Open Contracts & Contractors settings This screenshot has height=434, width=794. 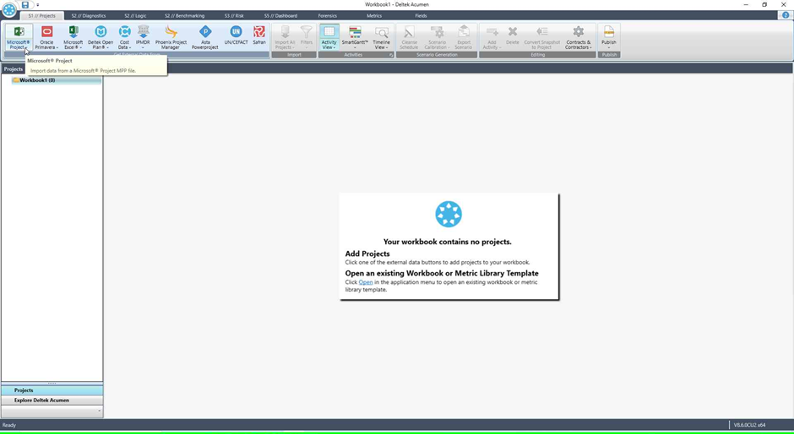pos(578,37)
